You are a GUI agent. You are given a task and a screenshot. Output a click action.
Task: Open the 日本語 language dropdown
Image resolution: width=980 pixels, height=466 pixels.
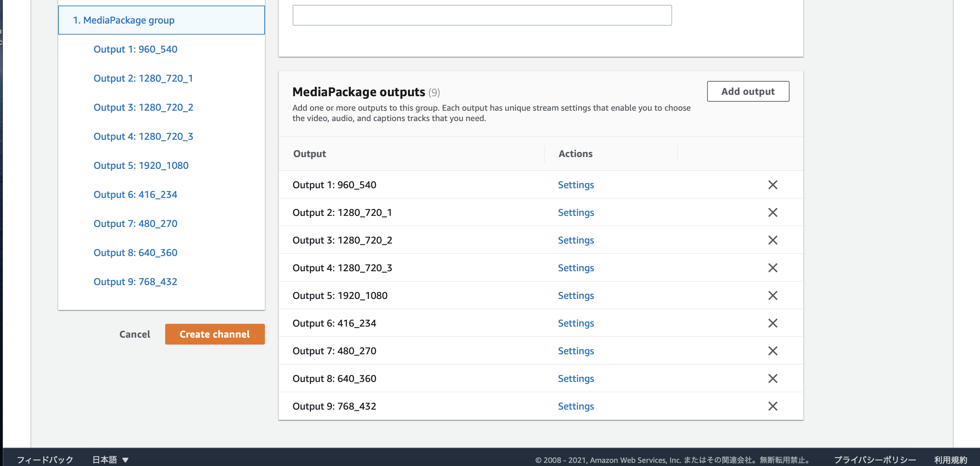[110, 459]
